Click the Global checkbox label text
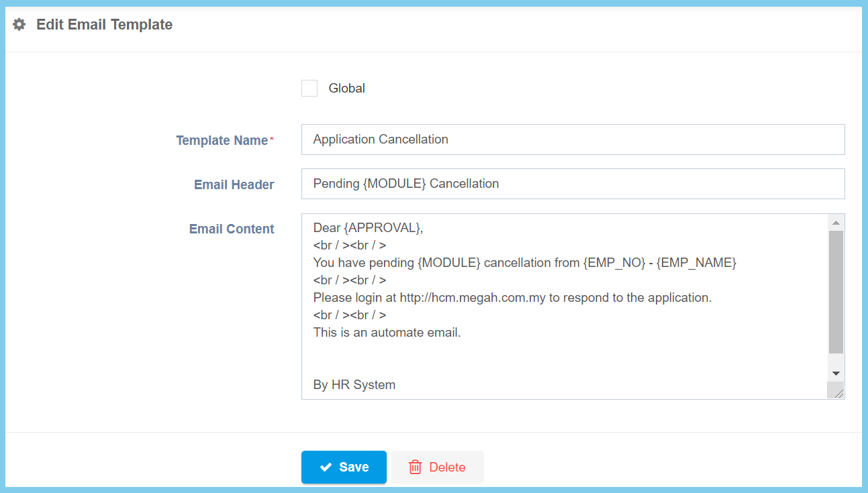The height and width of the screenshot is (493, 868). 346,88
